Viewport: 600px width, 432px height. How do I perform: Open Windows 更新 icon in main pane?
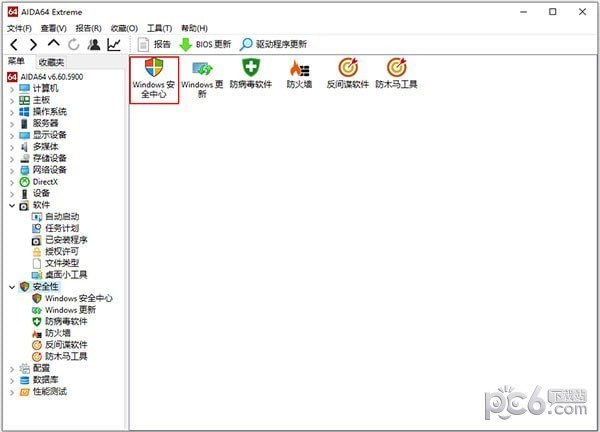coord(202,78)
